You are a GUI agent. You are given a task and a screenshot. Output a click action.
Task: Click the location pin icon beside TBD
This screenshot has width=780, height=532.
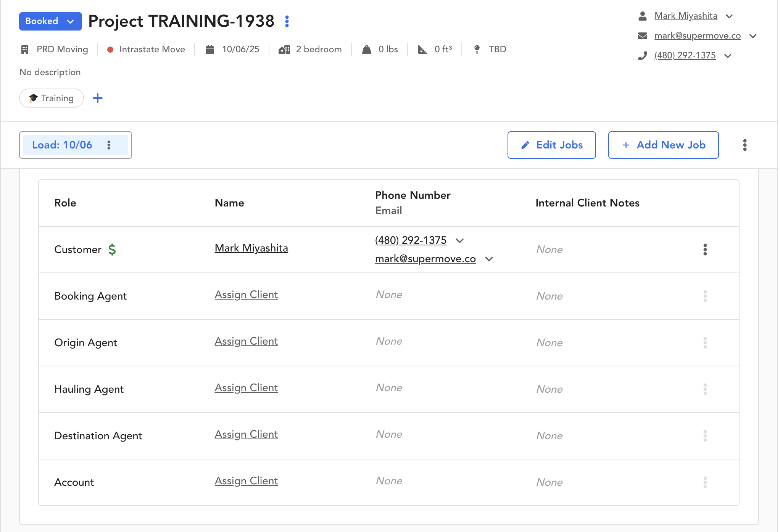(477, 50)
